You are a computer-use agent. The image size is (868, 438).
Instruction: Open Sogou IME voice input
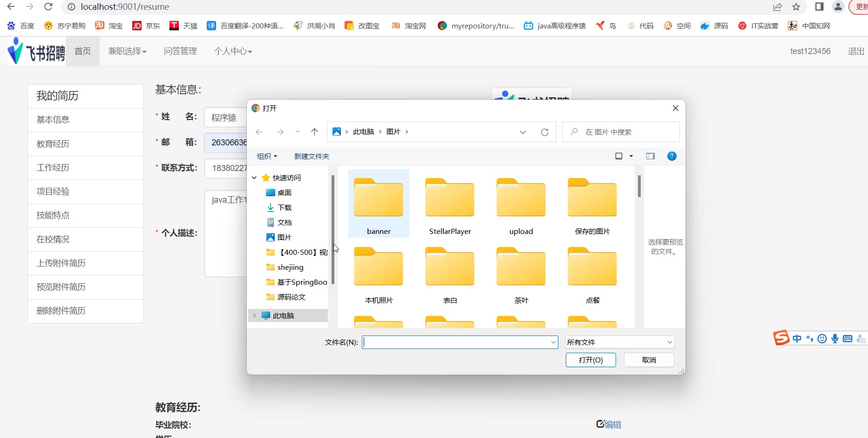click(835, 339)
